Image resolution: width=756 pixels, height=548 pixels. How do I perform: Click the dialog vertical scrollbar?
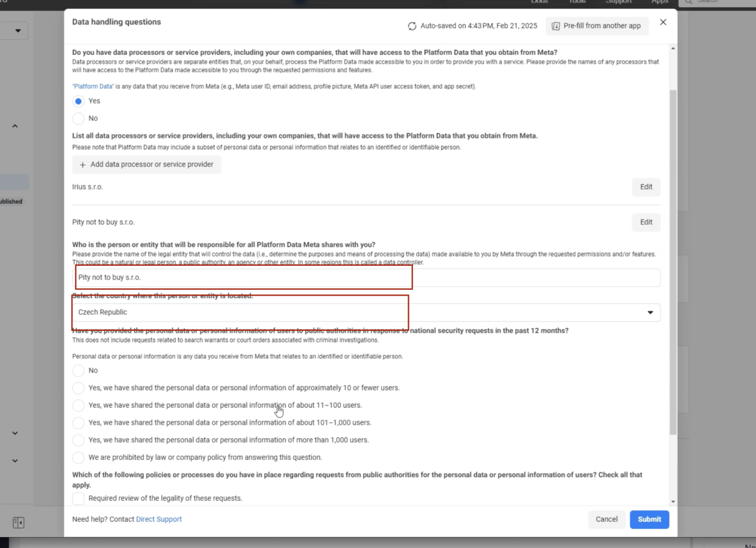673,262
